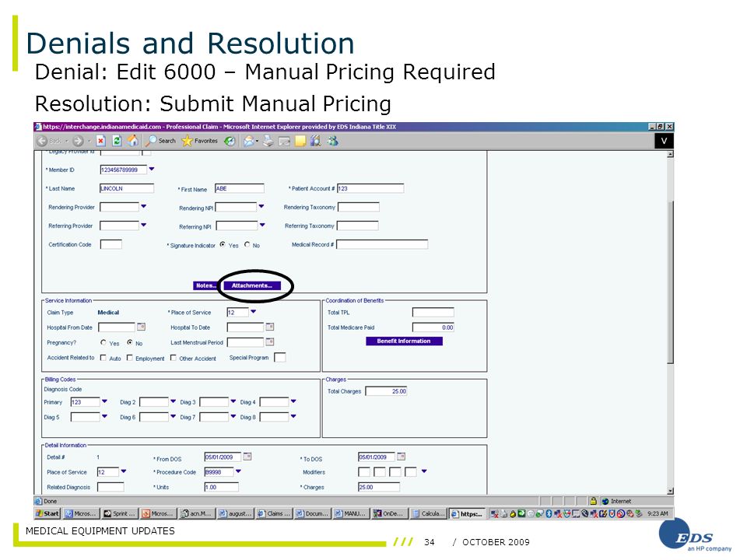Select Yes for Pregnancy
This screenshot has height=560, width=747.
point(103,342)
